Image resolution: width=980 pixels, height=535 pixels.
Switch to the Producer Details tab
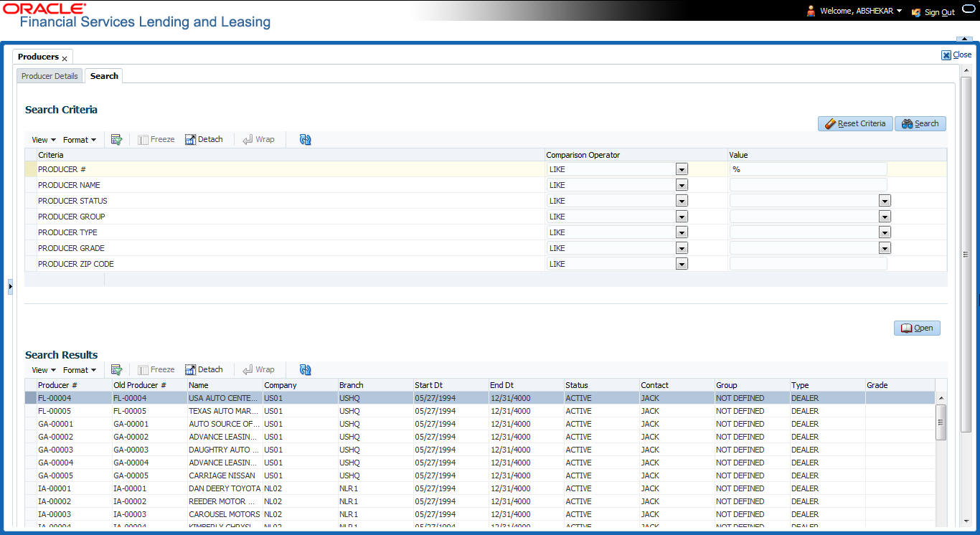[49, 75]
